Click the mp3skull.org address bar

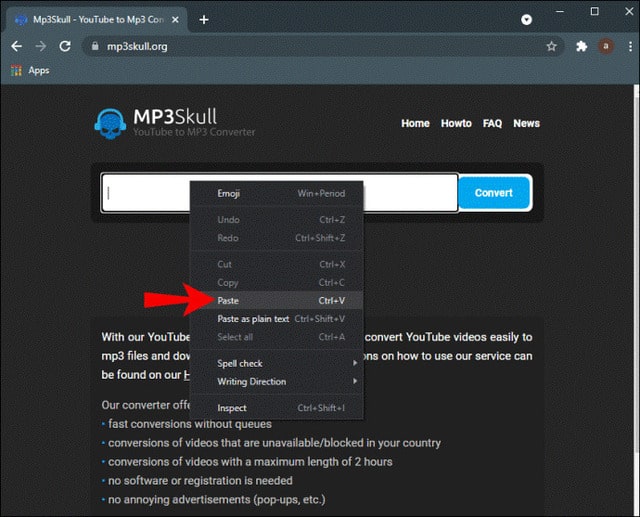322,46
